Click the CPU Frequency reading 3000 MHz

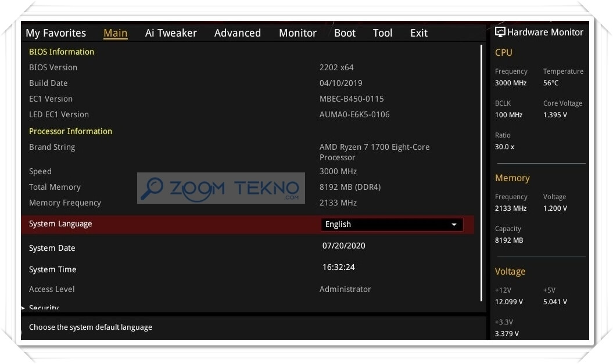(x=511, y=83)
